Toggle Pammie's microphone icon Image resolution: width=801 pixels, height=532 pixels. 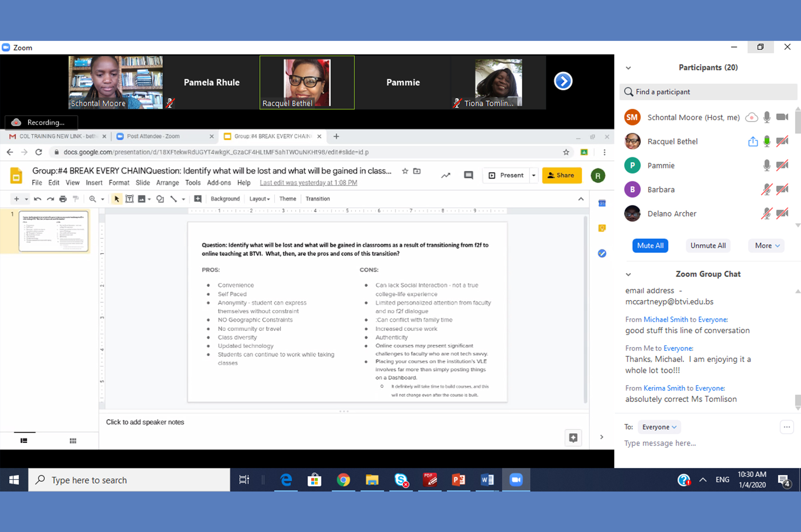767,165
